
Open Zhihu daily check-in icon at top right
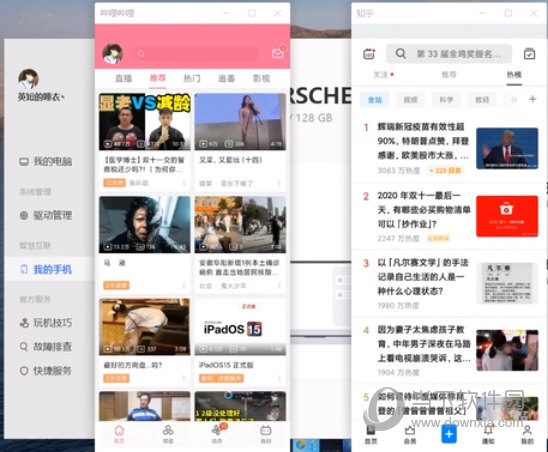pos(529,54)
